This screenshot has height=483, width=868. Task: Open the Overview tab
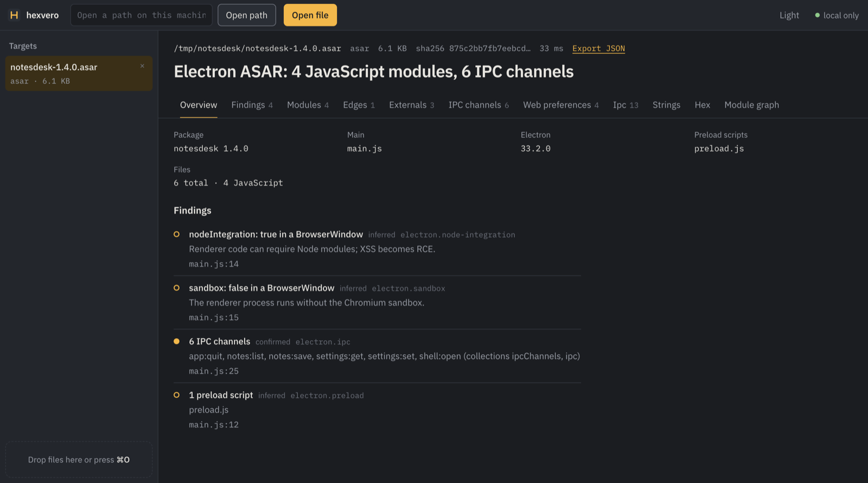[199, 105]
